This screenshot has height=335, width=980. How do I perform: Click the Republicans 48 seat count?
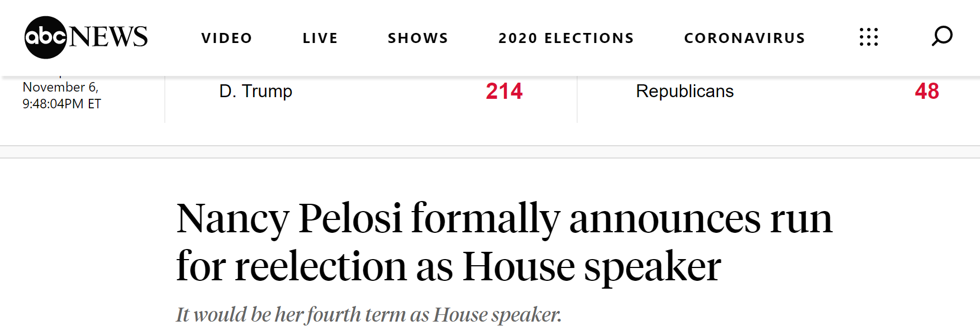click(926, 91)
